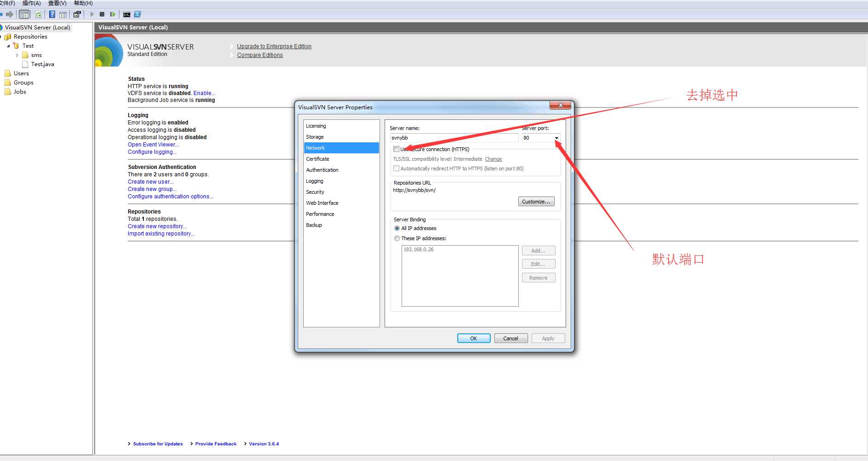
Task: Open the Compare Editions link
Action: (x=260, y=55)
